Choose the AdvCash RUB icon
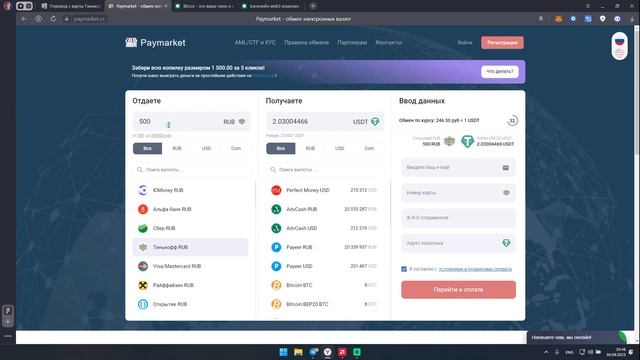Image resolution: width=640 pixels, height=360 pixels. 276,209
